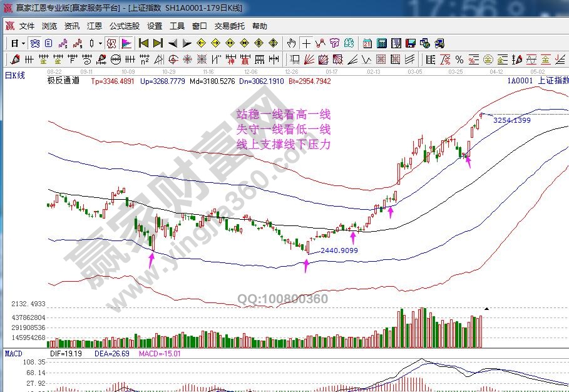Open the 公式选股 menu
This screenshot has width=569, height=392.
(x=125, y=26)
